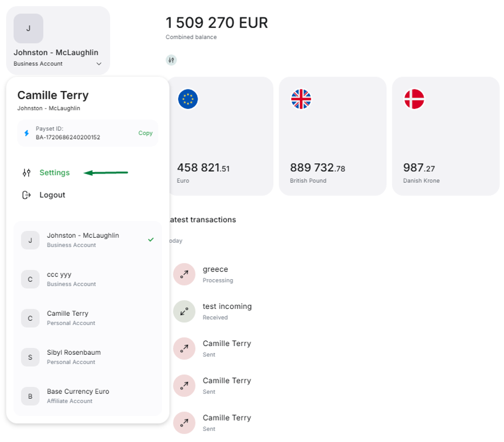Click the greece transaction outgoing arrow icon

click(184, 274)
